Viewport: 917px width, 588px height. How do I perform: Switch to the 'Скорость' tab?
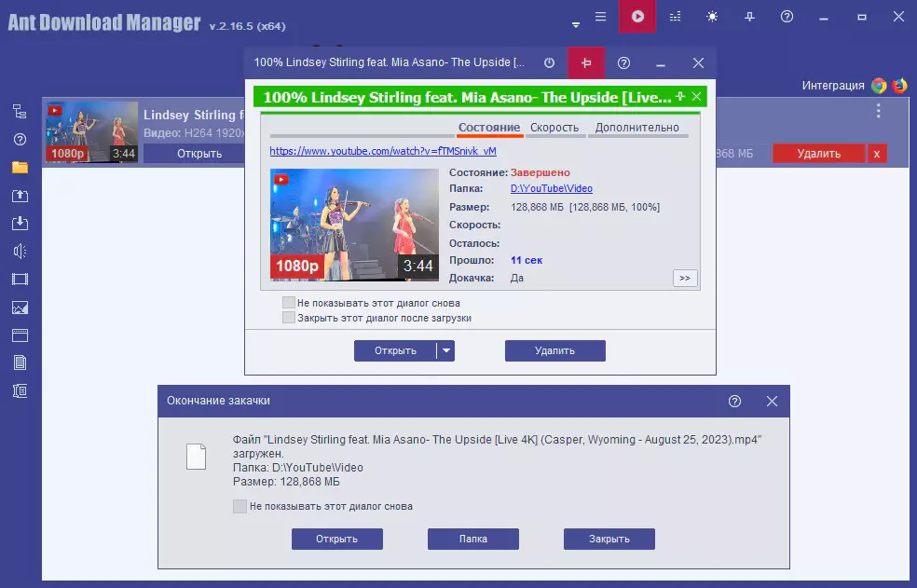[554, 128]
